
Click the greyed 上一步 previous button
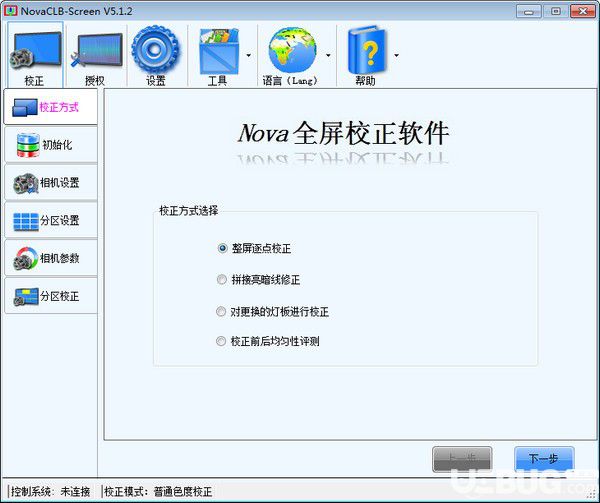(462, 459)
